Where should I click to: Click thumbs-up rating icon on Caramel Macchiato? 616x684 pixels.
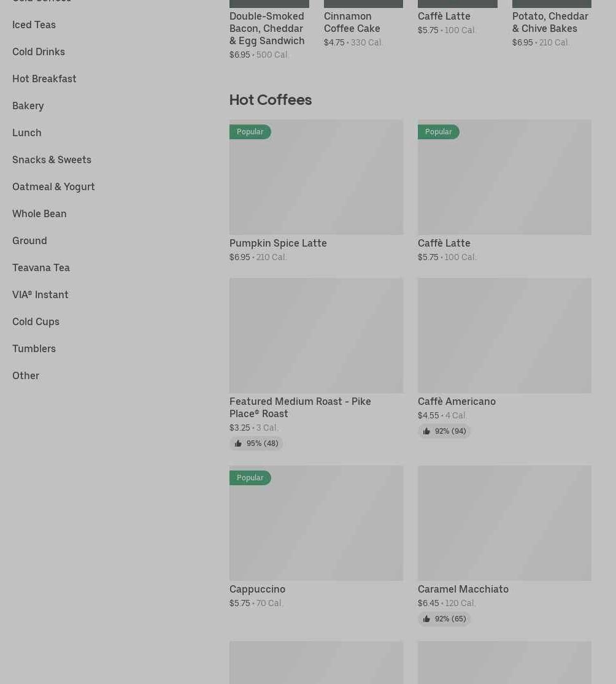tap(426, 619)
